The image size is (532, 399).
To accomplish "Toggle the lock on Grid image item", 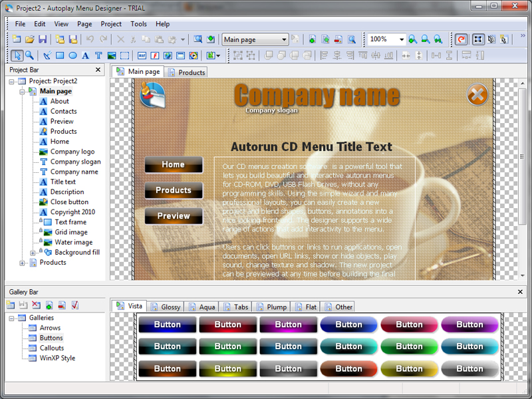I will coord(41,231).
